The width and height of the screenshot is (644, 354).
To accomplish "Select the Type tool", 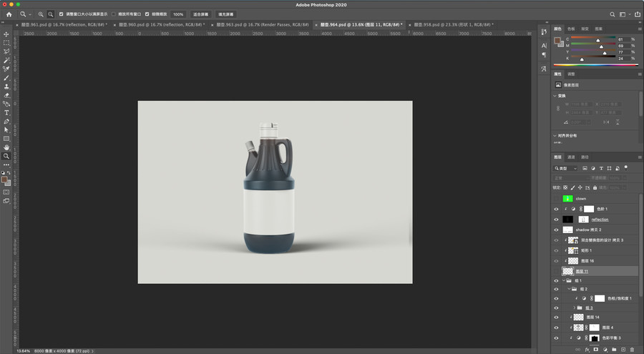I will click(x=6, y=112).
